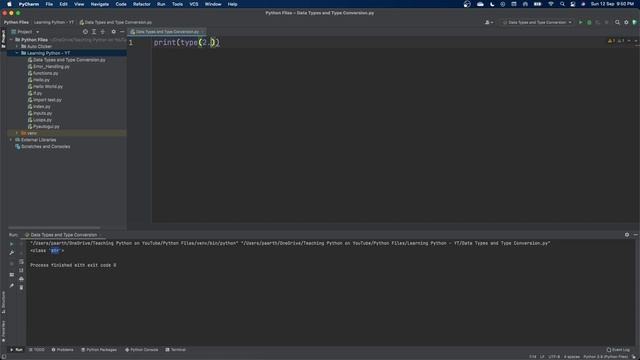Open Data Types and Type Conversion.py in tree

click(x=66, y=60)
